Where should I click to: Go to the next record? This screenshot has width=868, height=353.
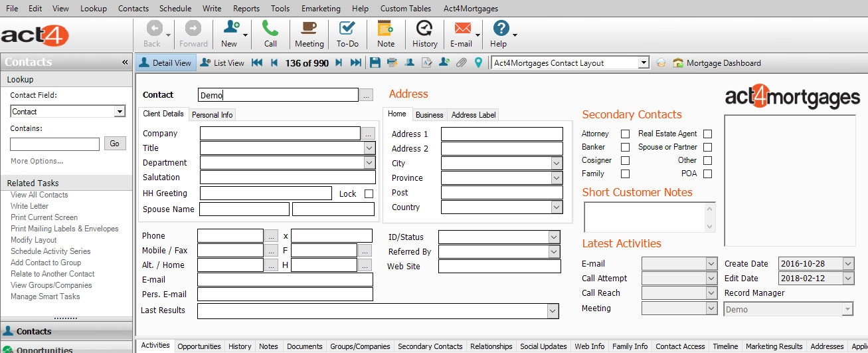point(339,63)
